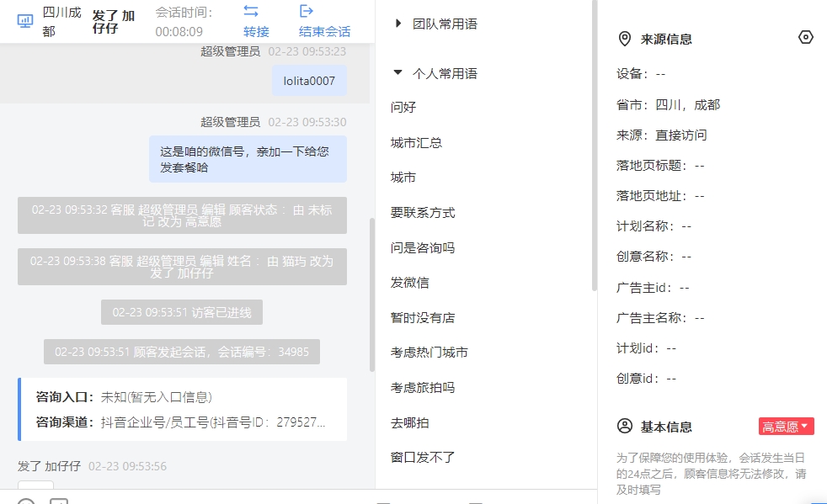
Task: Select the 问好 quick phrase
Action: 403,108
